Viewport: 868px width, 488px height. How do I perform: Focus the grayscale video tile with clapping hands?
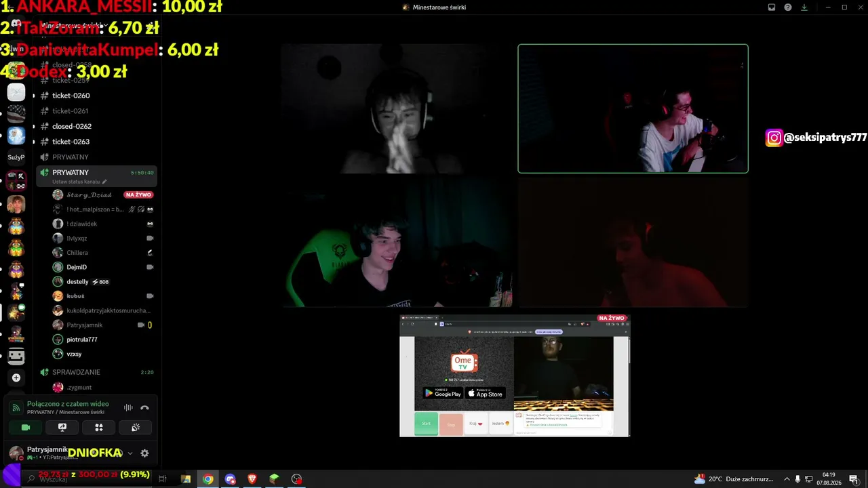coord(396,108)
